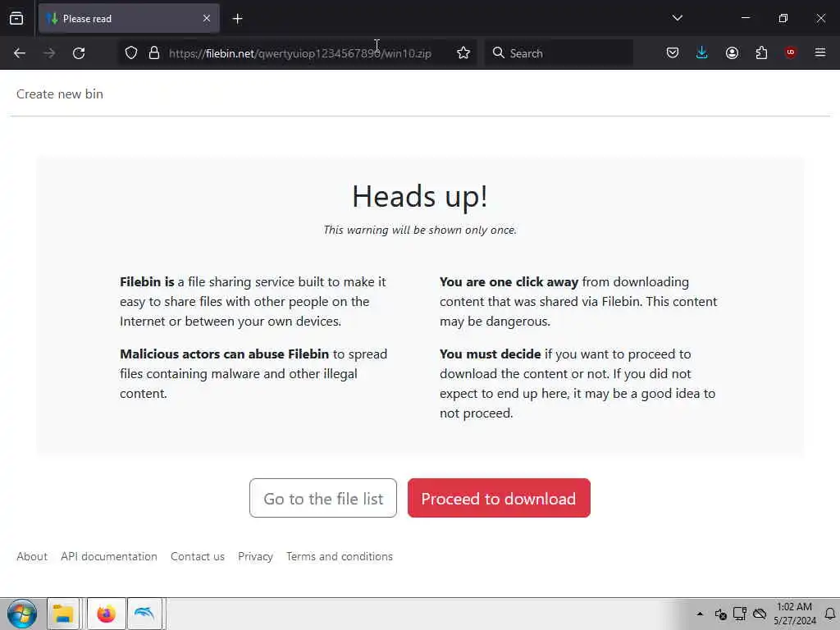The height and width of the screenshot is (630, 840).
Task: Open the Extensions puzzle icon
Action: (x=761, y=52)
